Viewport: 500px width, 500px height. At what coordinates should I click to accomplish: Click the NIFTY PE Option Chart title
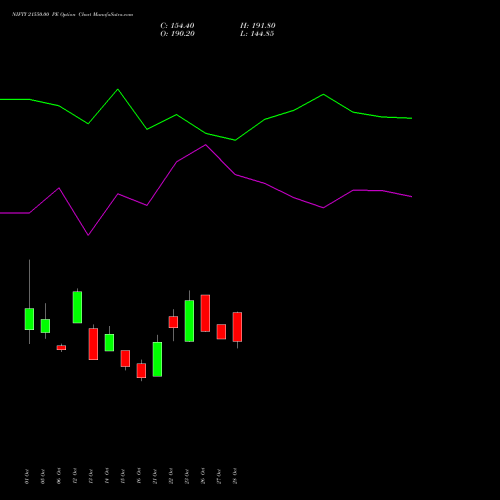72,14
